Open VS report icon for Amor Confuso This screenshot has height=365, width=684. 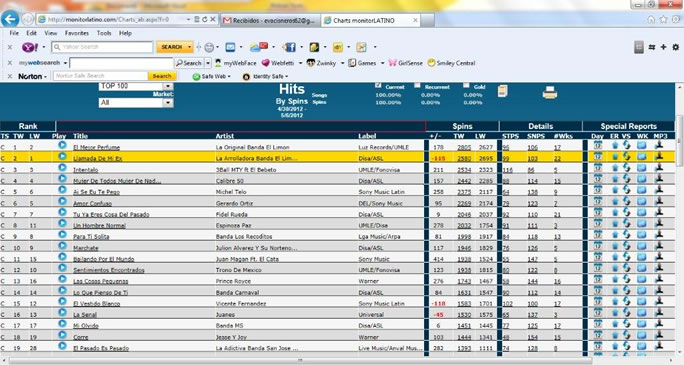(x=626, y=201)
